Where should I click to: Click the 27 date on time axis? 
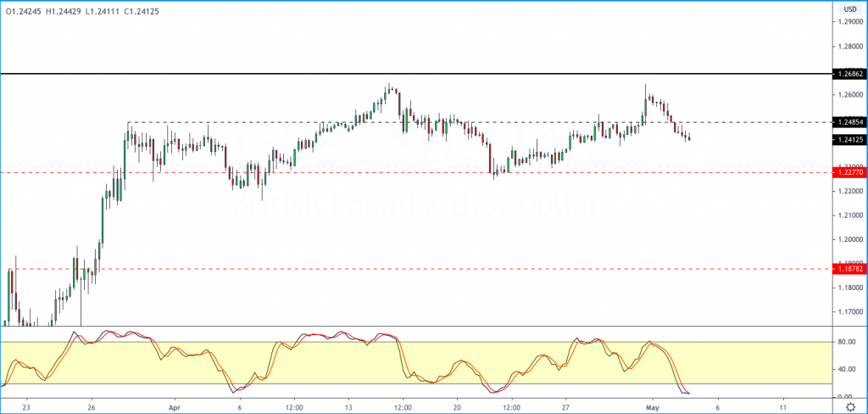pos(565,406)
